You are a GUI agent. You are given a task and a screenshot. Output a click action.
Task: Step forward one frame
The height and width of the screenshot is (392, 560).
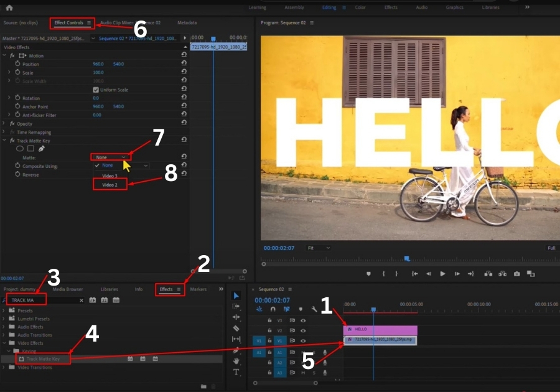pos(457,274)
